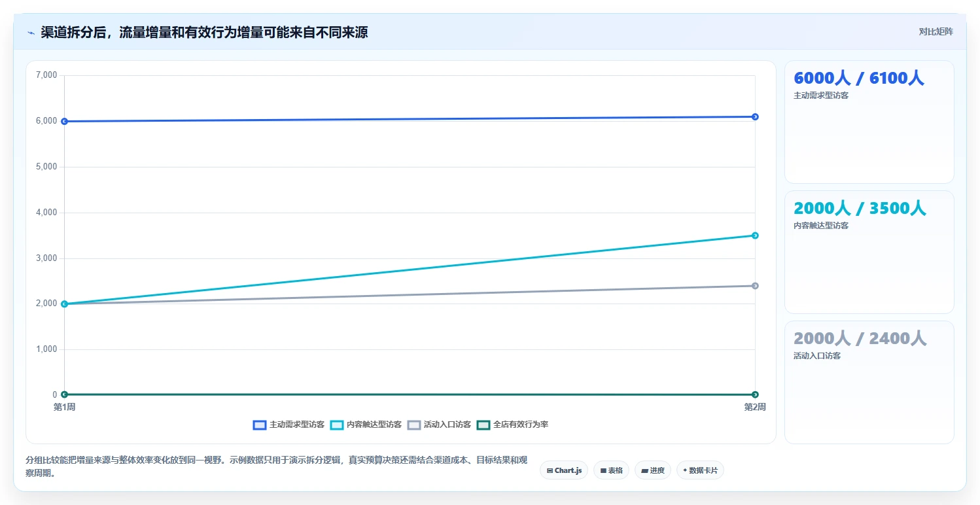Click the 内容触达型访客 card label

point(821,226)
